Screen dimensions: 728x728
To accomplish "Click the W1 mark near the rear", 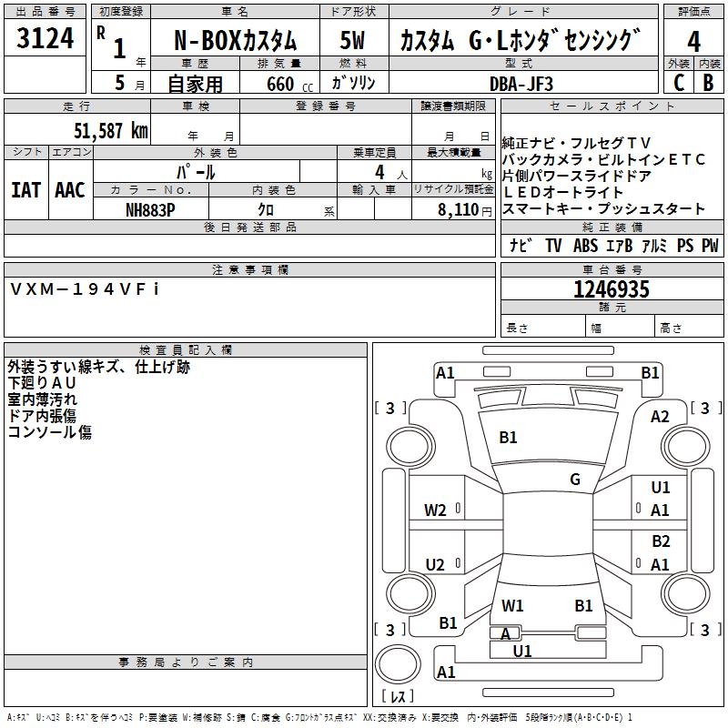I will pyautogui.click(x=512, y=605).
